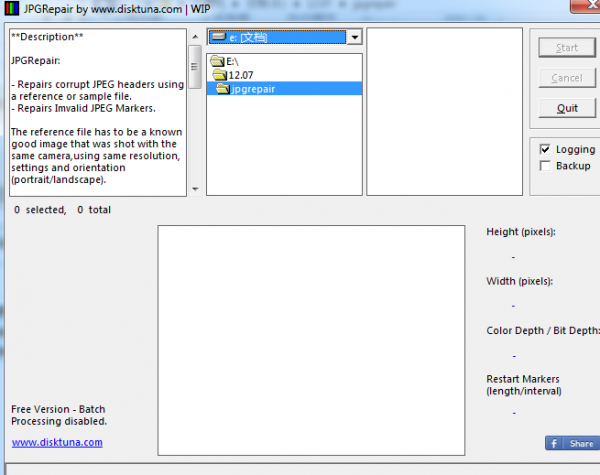This screenshot has height=475, width=600.
Task: Open the www.disktuna.com link
Action: click(x=57, y=442)
